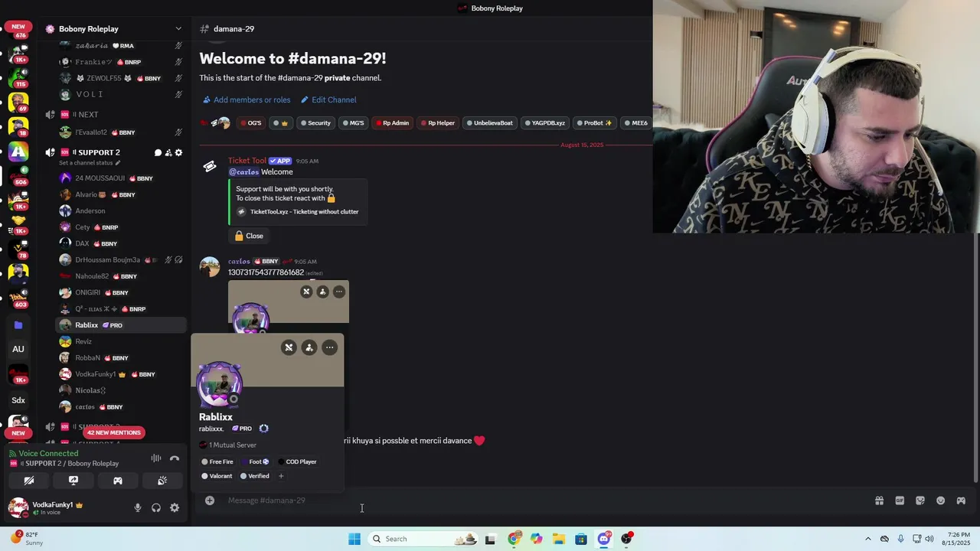980x551 pixels.
Task: Add a role with the plus button
Action: 281,476
